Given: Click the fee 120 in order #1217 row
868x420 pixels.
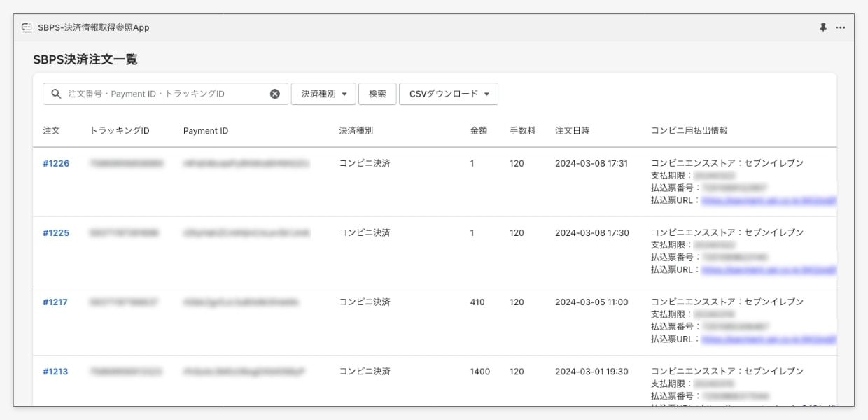Looking at the screenshot, I should tap(517, 302).
